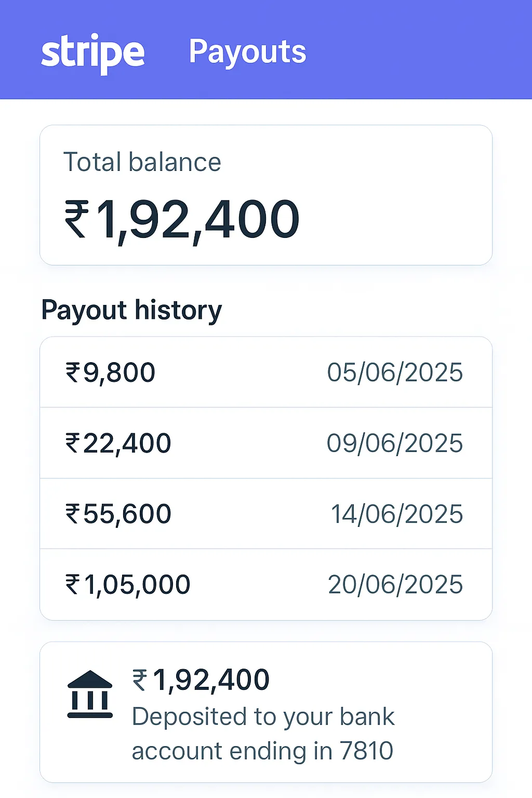The width and height of the screenshot is (532, 798).
Task: Click the 05/06/2025 payout date
Action: (395, 373)
